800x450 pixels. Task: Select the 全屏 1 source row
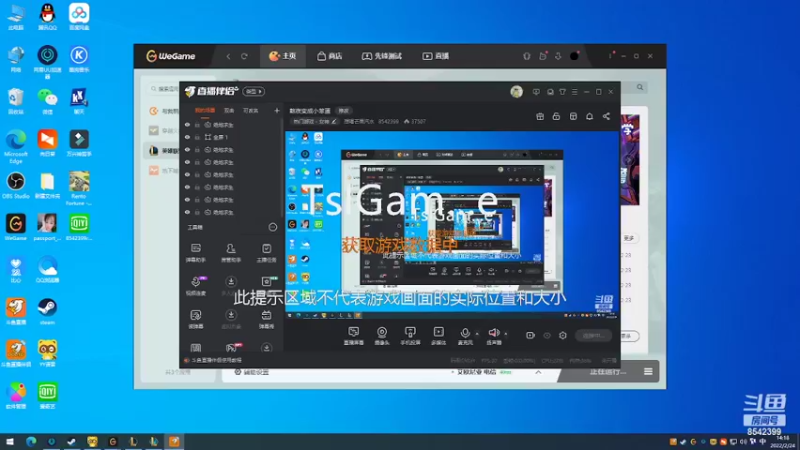tap(231, 137)
